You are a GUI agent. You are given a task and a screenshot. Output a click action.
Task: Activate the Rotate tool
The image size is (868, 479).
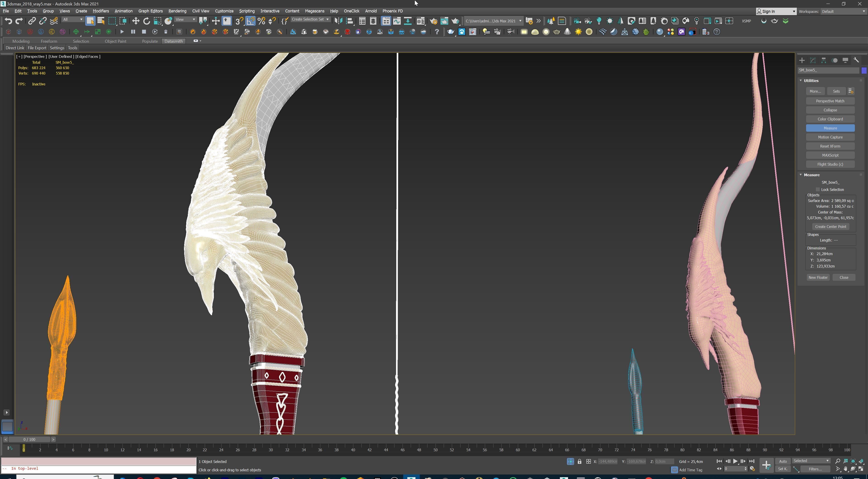pyautogui.click(x=146, y=21)
